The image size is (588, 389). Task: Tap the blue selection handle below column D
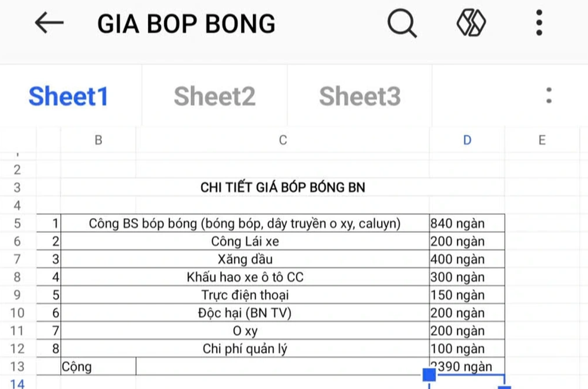(429, 376)
